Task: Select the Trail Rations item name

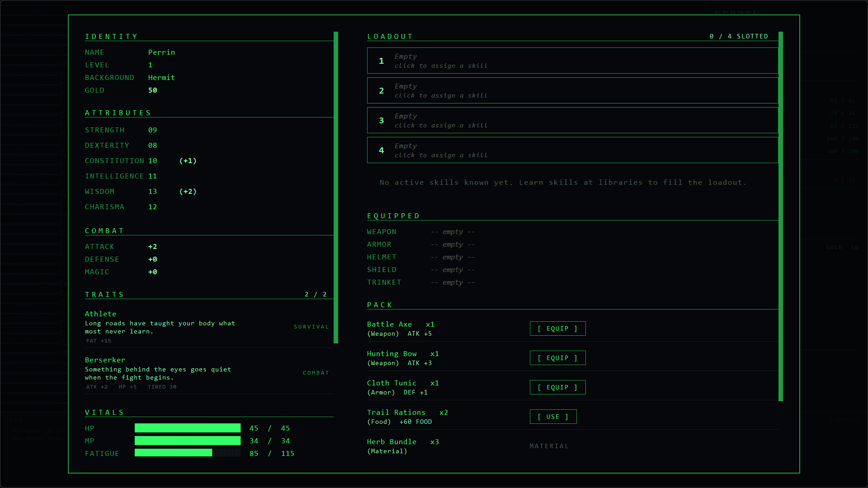Action: [396, 413]
